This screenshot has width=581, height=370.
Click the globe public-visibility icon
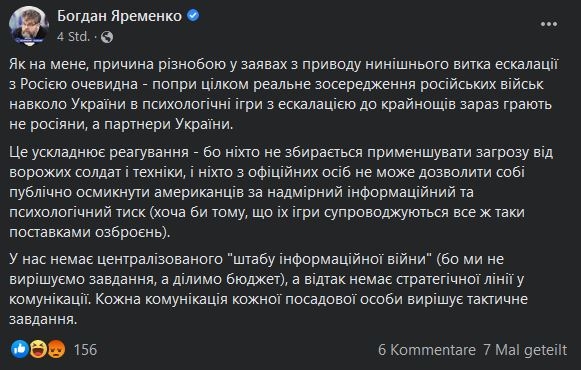[107, 37]
